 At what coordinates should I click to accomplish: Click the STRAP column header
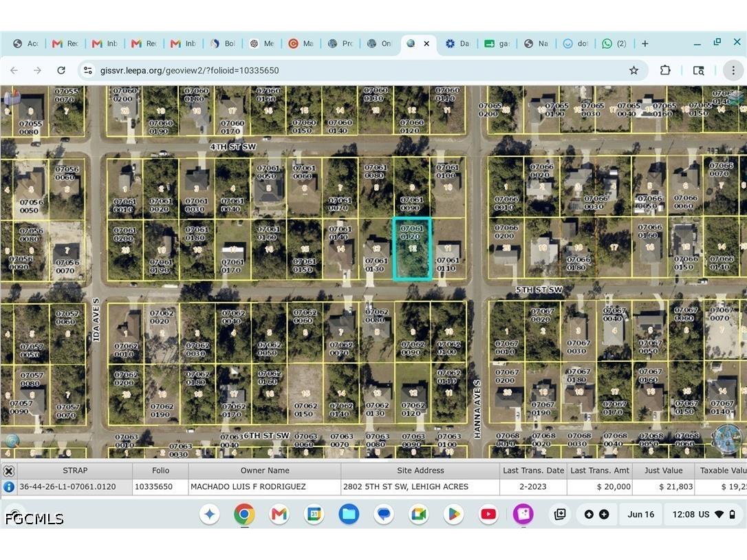(x=75, y=471)
